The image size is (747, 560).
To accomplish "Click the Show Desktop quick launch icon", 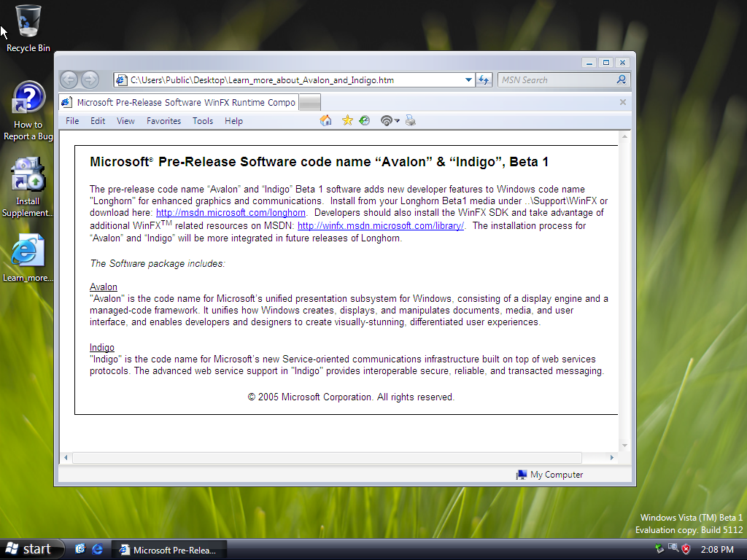I will click(80, 549).
